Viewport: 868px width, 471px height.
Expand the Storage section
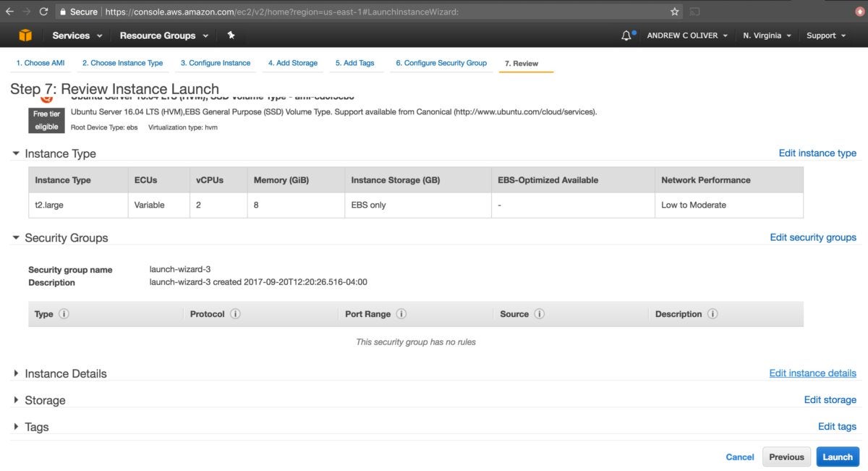click(x=17, y=400)
